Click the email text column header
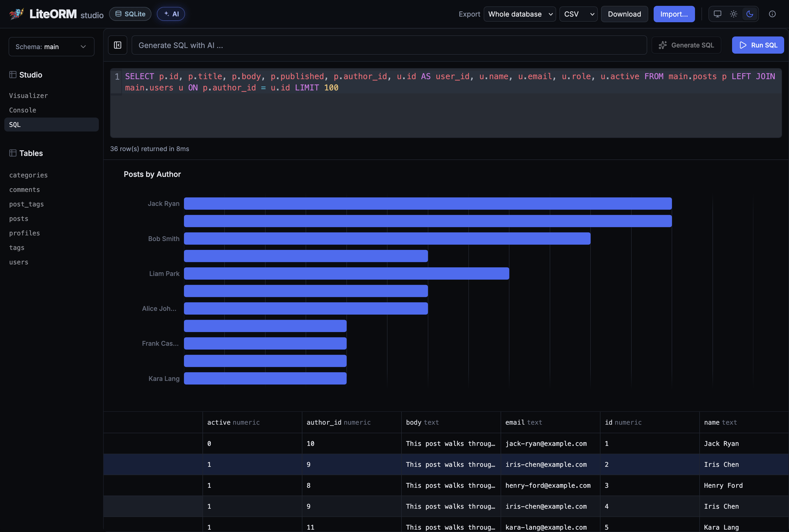789x532 pixels. point(550,422)
